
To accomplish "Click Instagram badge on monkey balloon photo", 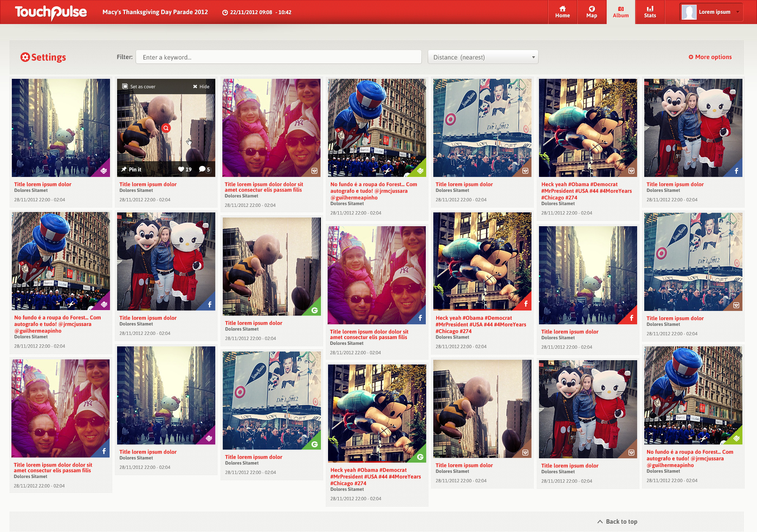I will (x=631, y=171).
